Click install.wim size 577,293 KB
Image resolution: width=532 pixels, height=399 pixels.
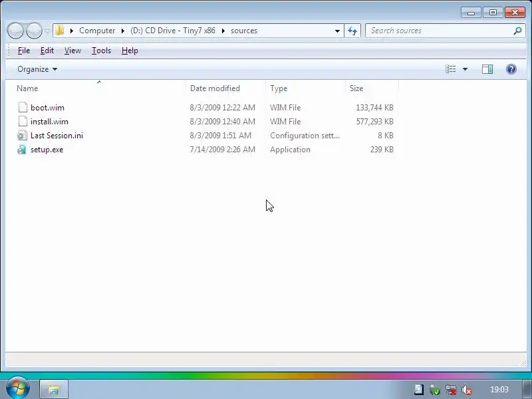click(374, 122)
